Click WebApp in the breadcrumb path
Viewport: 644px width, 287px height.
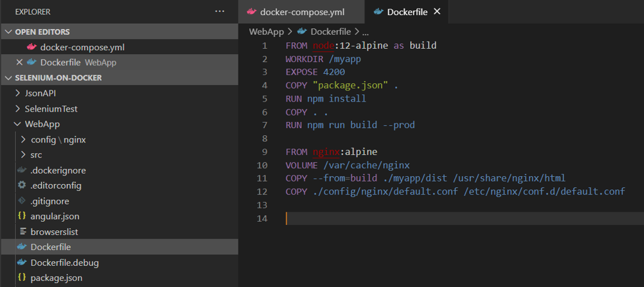[x=265, y=31]
